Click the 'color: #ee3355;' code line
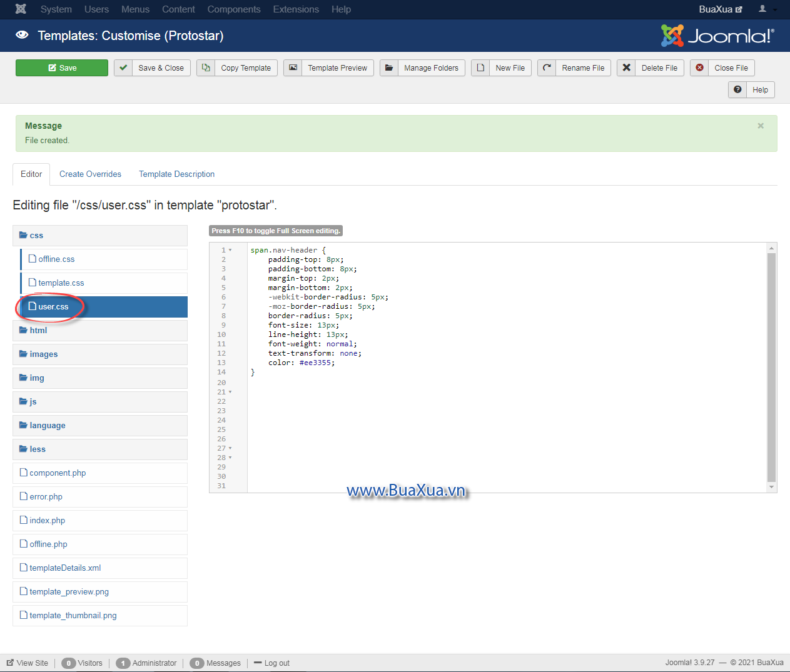 point(301,363)
